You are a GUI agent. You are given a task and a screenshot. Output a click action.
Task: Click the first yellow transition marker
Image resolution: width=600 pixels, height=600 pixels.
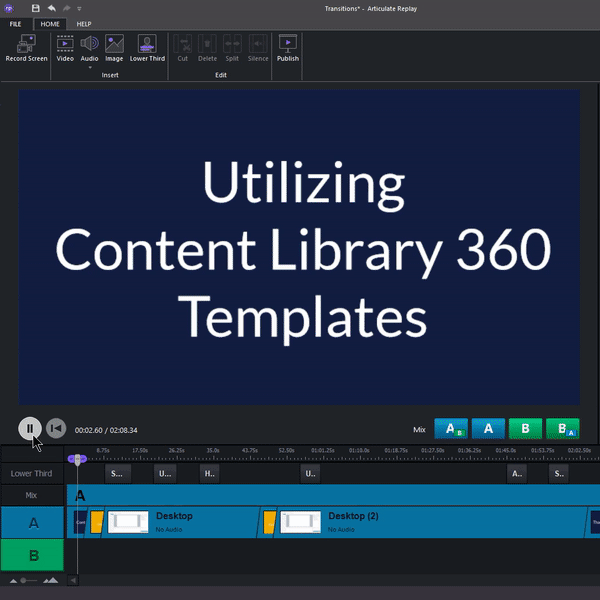(97, 522)
